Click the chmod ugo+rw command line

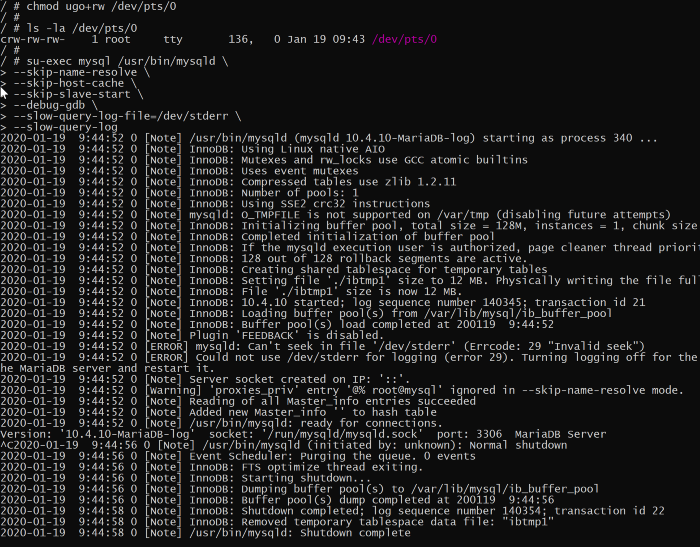click(x=88, y=6)
